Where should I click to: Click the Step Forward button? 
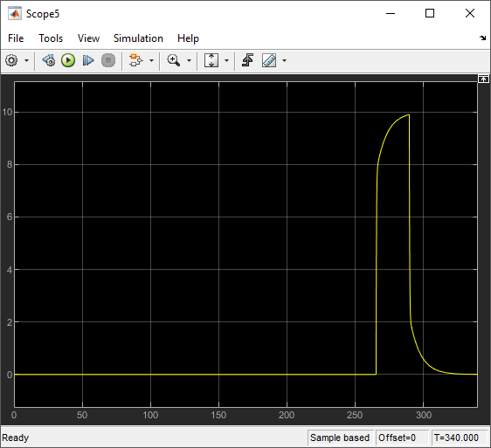[88, 60]
